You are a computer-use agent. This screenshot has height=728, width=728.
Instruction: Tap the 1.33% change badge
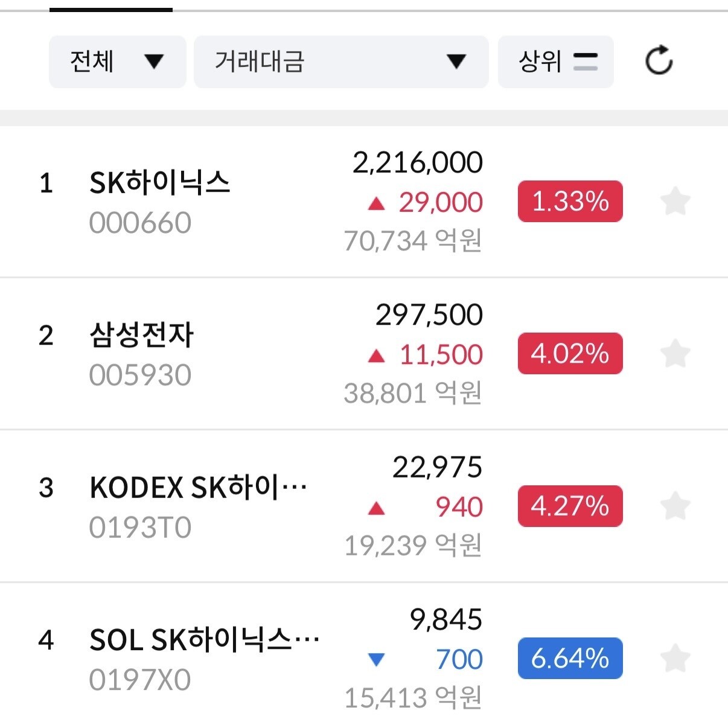click(570, 201)
